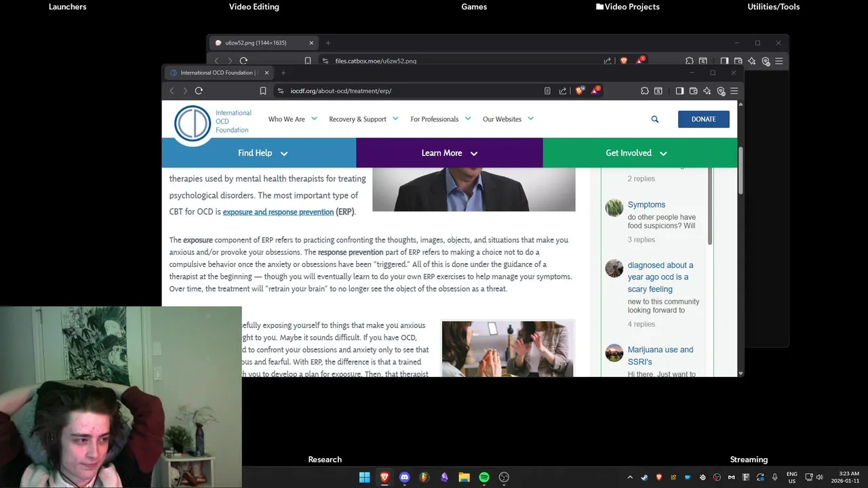Image resolution: width=868 pixels, height=488 pixels.
Task: Open a new tab in front window
Action: tap(283, 73)
